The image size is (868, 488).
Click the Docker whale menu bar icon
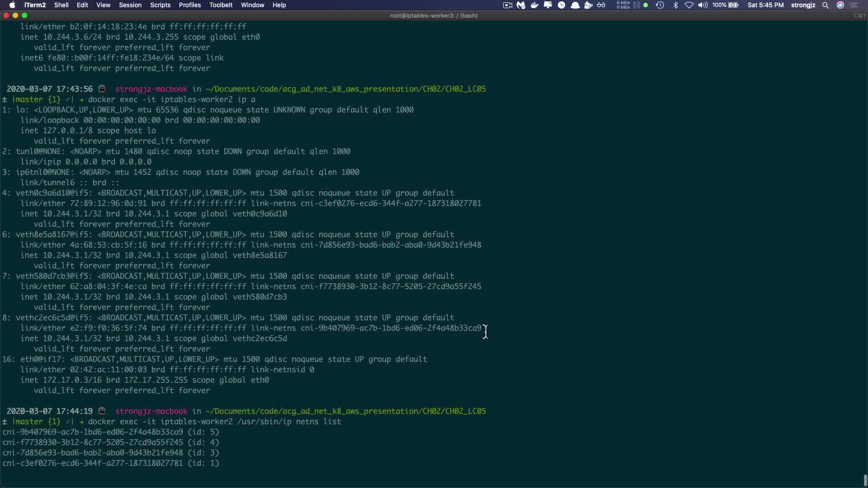pos(534,5)
